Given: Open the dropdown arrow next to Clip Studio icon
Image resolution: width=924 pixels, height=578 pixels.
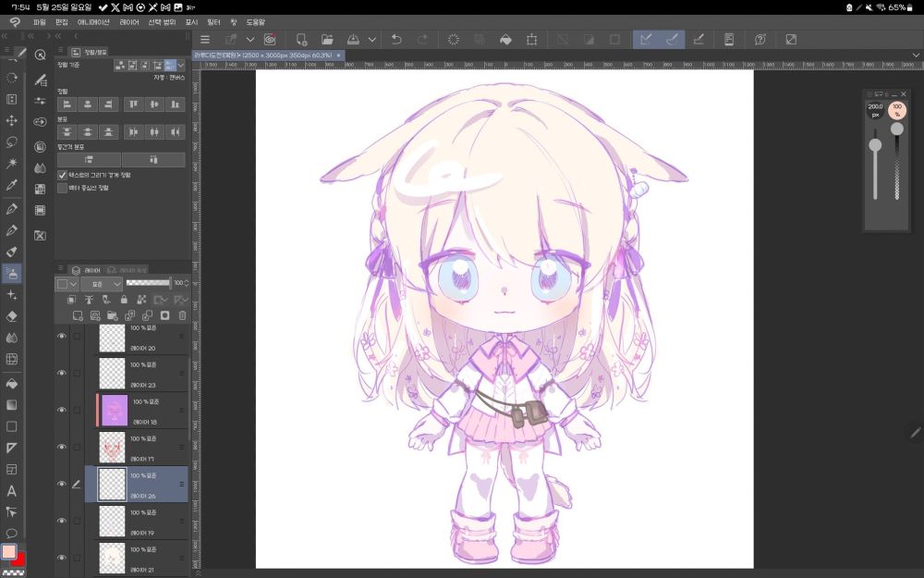Looking at the screenshot, I should [x=249, y=40].
